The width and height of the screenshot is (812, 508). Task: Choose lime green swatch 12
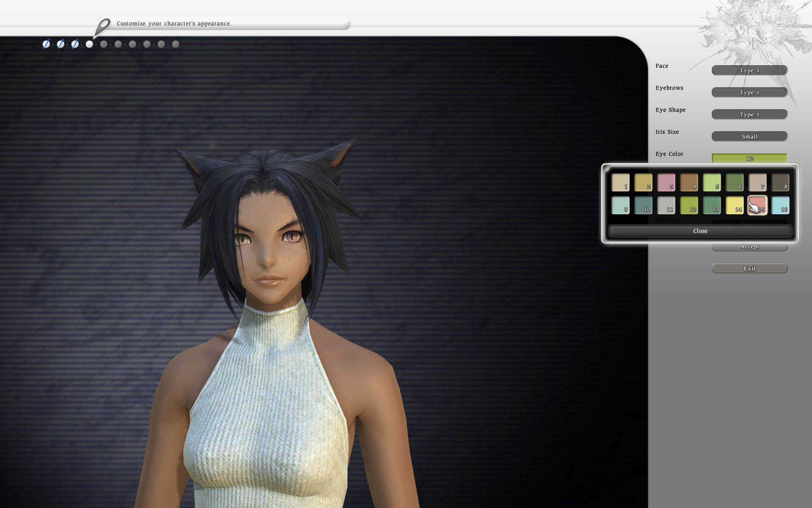(x=689, y=205)
